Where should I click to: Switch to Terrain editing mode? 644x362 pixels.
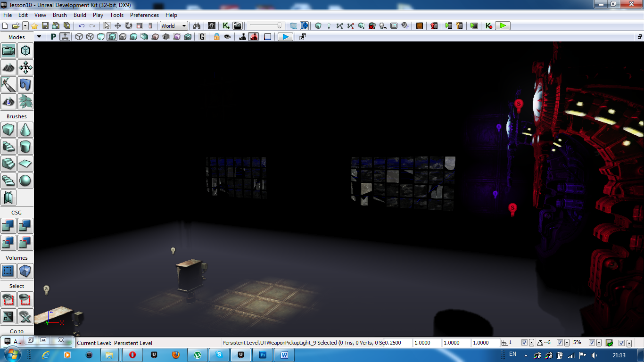coord(8,67)
